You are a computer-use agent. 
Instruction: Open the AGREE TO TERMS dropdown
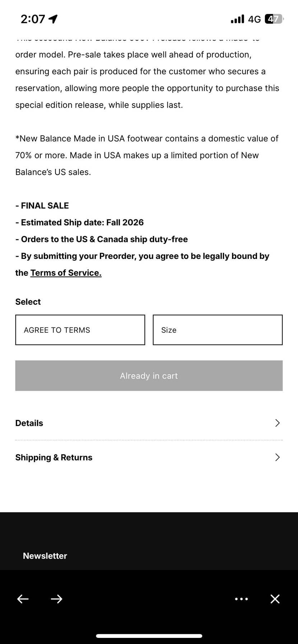coord(80,330)
